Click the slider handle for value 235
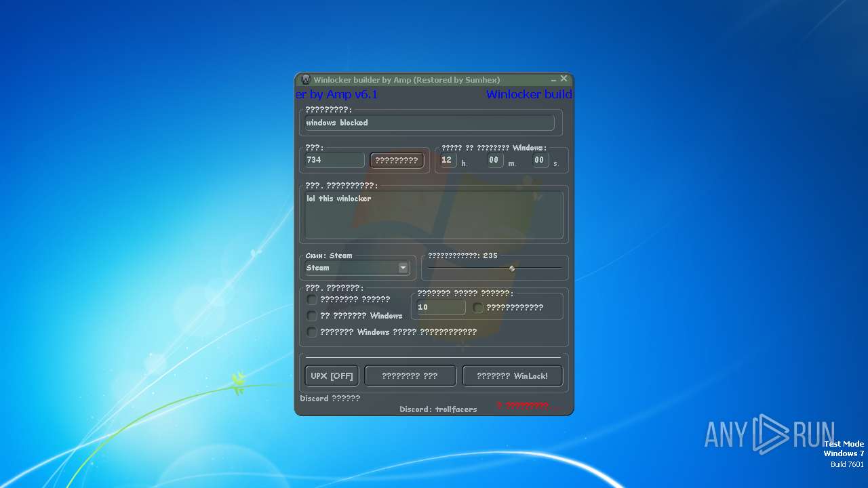This screenshot has height=488, width=868. (512, 268)
